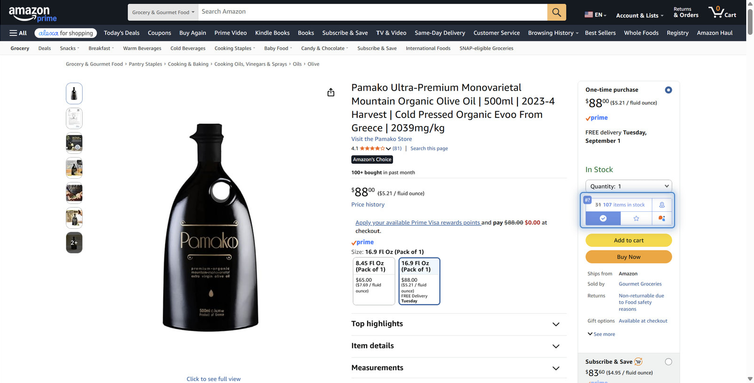Select the Subscribe & Save radio option

click(x=668, y=362)
